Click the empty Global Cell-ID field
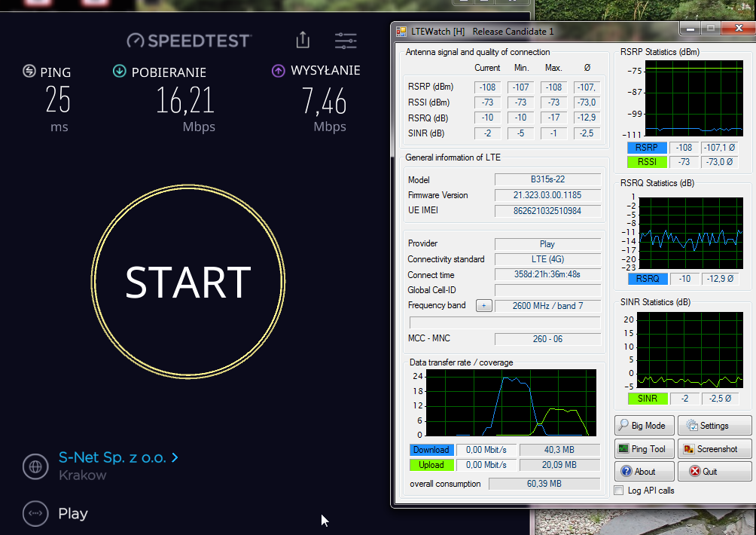This screenshot has height=535, width=756. click(547, 290)
